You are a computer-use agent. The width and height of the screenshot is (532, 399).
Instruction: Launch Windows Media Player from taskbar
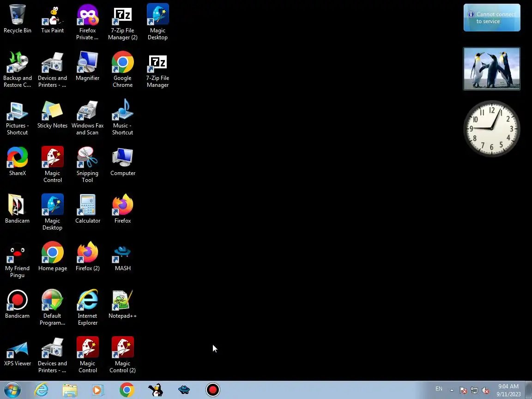click(x=98, y=390)
